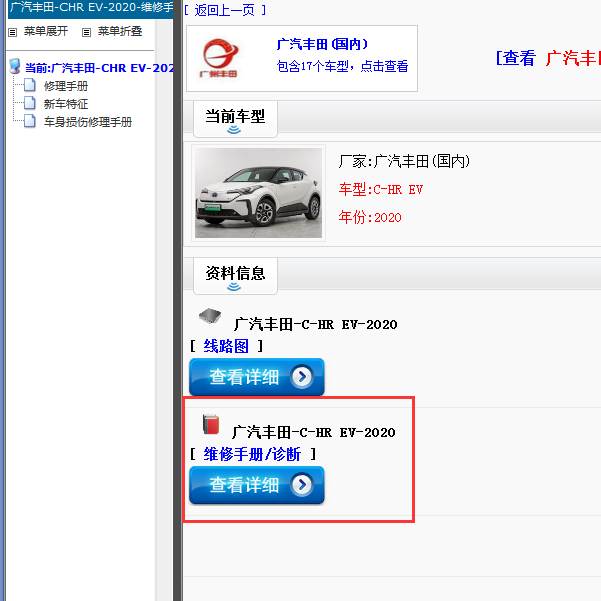Collapse all menus with 菜单折叠
The width and height of the screenshot is (601, 601).
(x=120, y=31)
